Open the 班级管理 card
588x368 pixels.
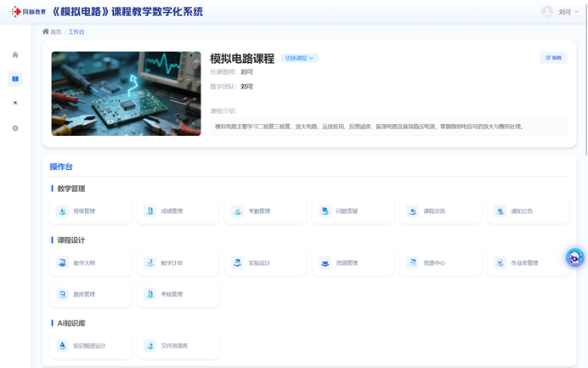(90, 212)
